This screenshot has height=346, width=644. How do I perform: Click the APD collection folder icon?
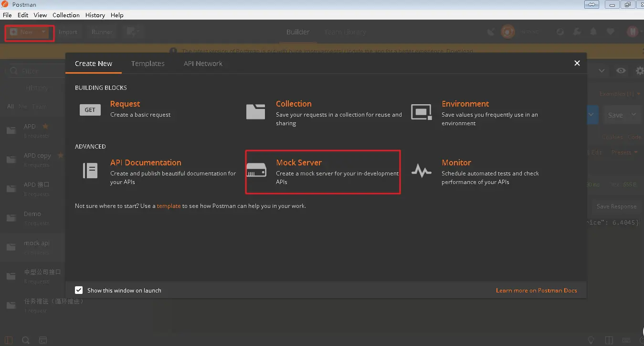click(x=11, y=130)
